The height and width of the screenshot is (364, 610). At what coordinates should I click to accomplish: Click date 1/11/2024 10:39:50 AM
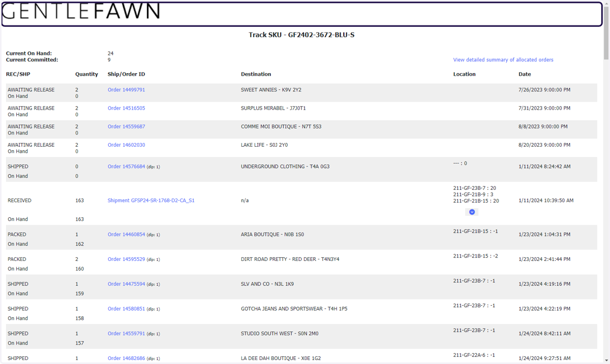pos(546,201)
